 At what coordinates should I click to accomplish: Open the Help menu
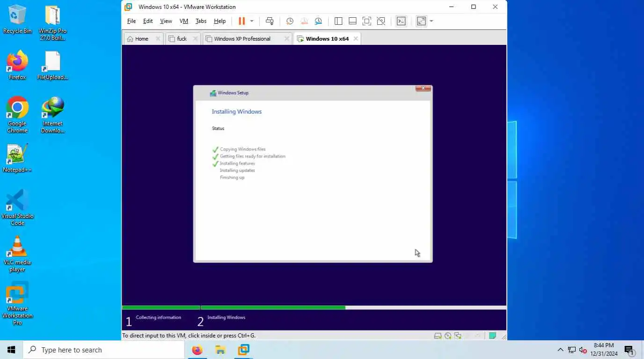[x=220, y=21]
